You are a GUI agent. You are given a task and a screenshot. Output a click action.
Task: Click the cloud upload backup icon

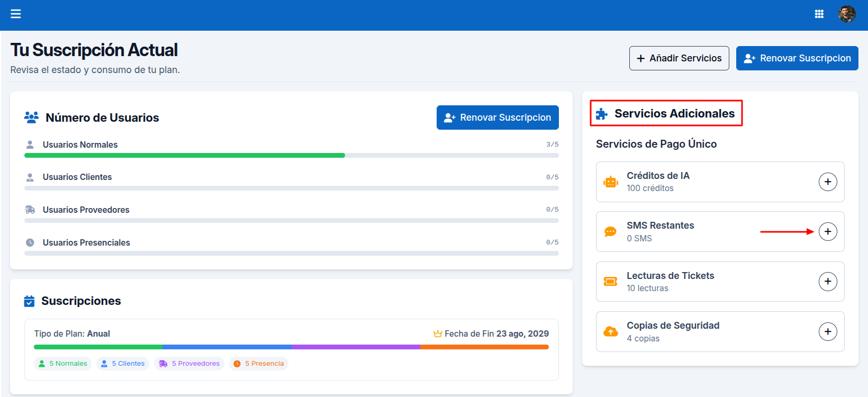coord(610,332)
